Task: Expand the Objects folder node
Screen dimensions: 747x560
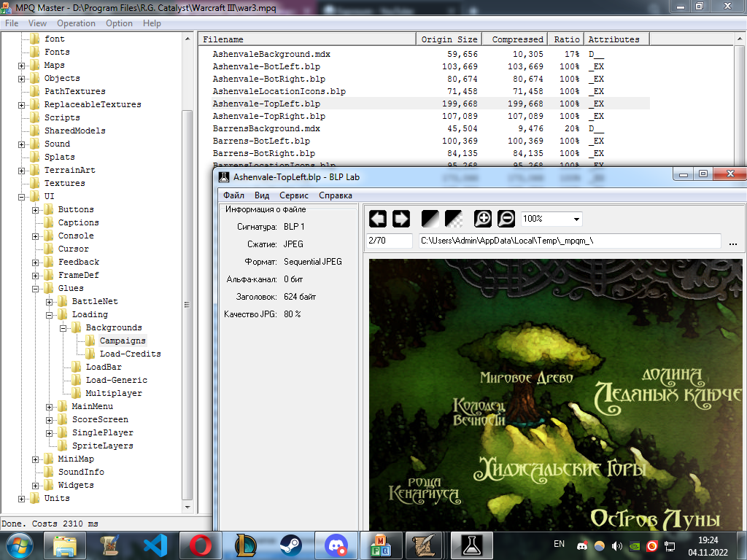Action: click(x=21, y=79)
